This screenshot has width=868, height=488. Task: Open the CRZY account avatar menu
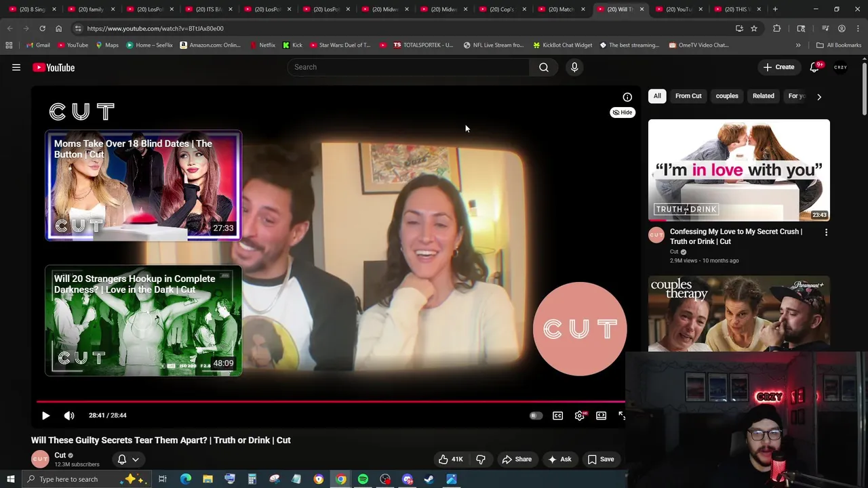pyautogui.click(x=840, y=67)
